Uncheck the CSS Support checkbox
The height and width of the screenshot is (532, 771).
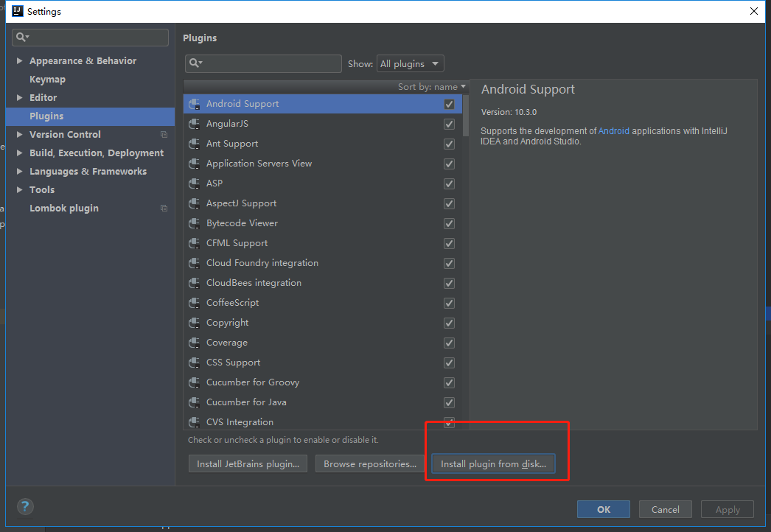[x=449, y=363]
